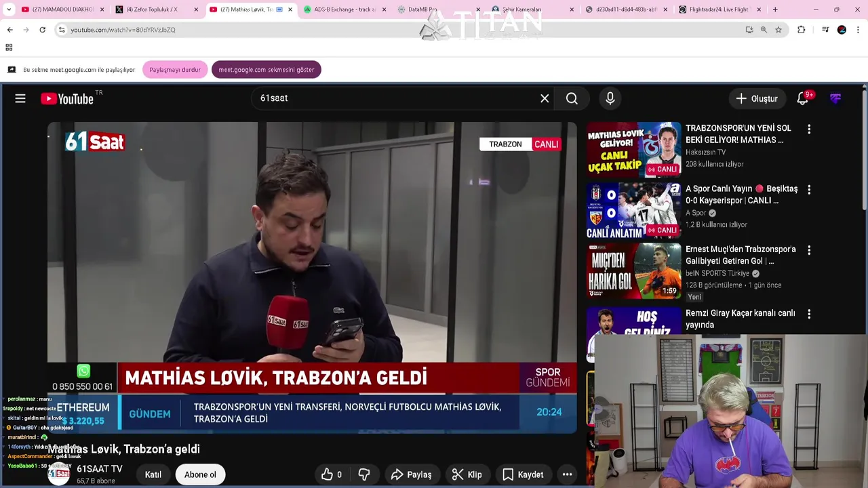The width and height of the screenshot is (868, 488).
Task: Click Haksızsın TV channel name
Action: click(705, 152)
